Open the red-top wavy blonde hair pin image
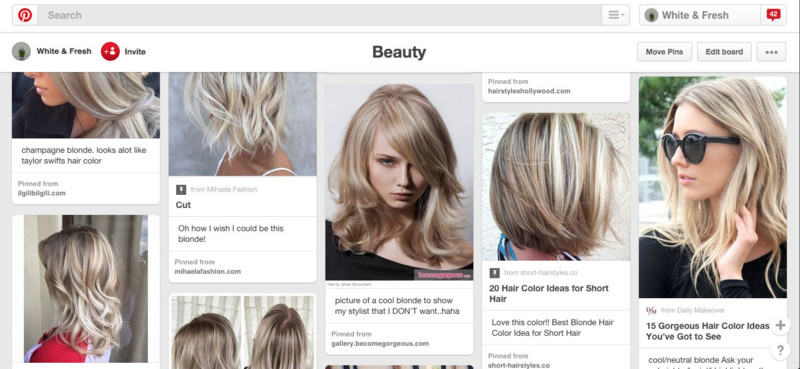The image size is (800, 369). click(86, 289)
